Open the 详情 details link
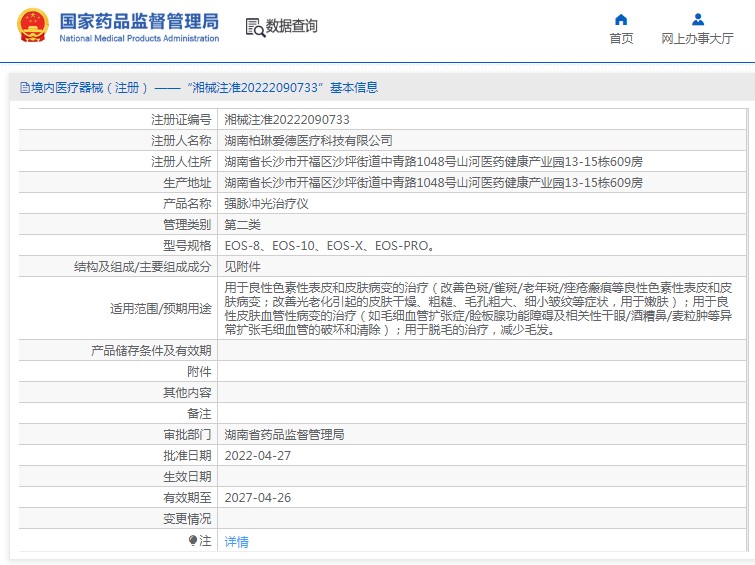This screenshot has height=565, width=755. [236, 542]
